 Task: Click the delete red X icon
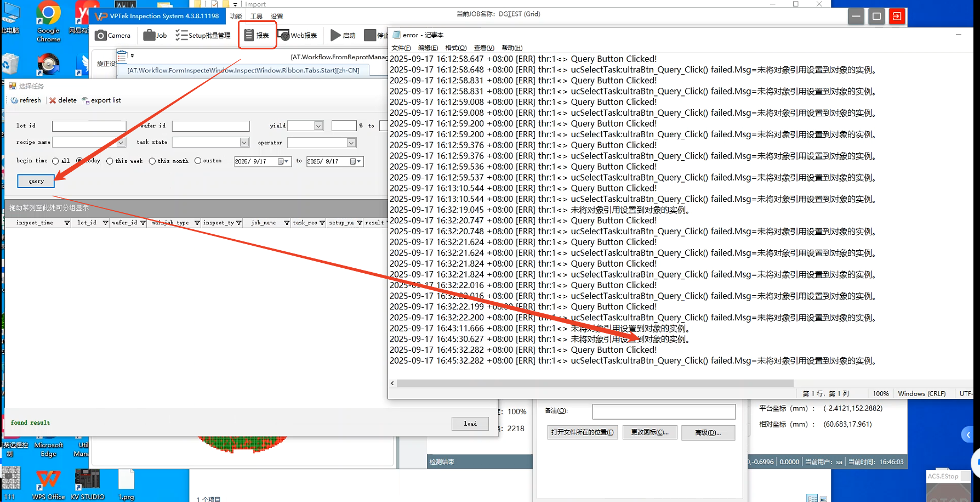tap(53, 100)
